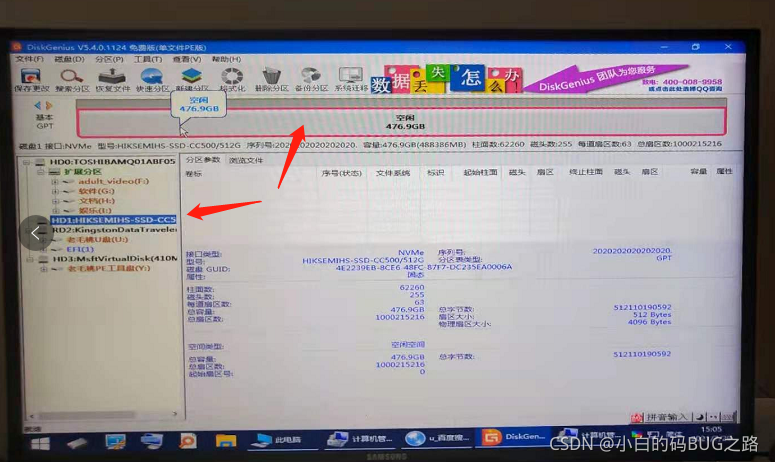Click the Quick Partition (快速分区) icon
Screen dimensions: 775x462
click(x=152, y=80)
